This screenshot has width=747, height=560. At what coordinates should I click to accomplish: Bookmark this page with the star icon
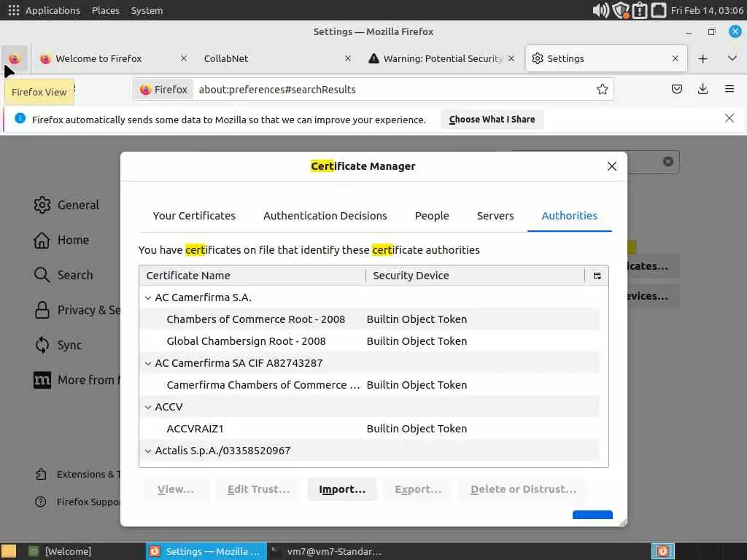pos(602,90)
